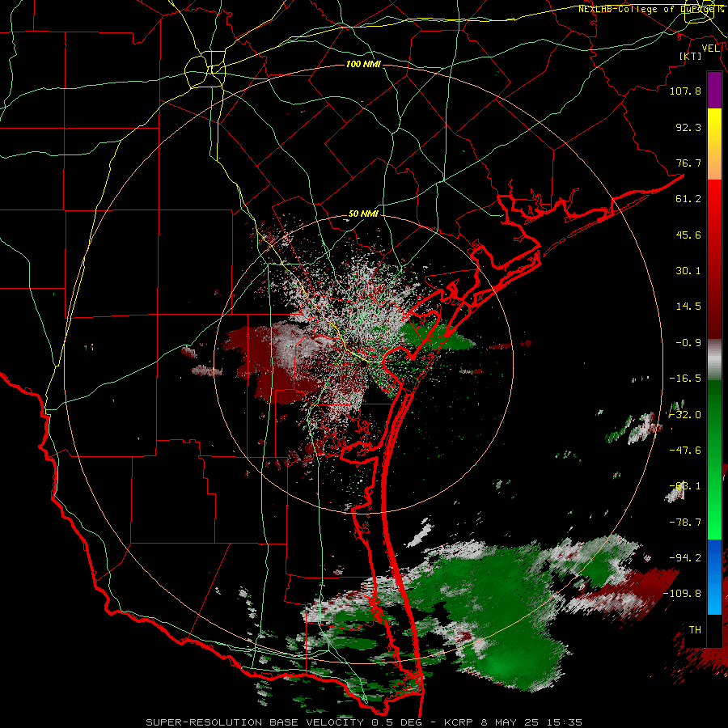Click the 'KCRP 8 MAY 25 15:35' timestamp text

click(513, 722)
